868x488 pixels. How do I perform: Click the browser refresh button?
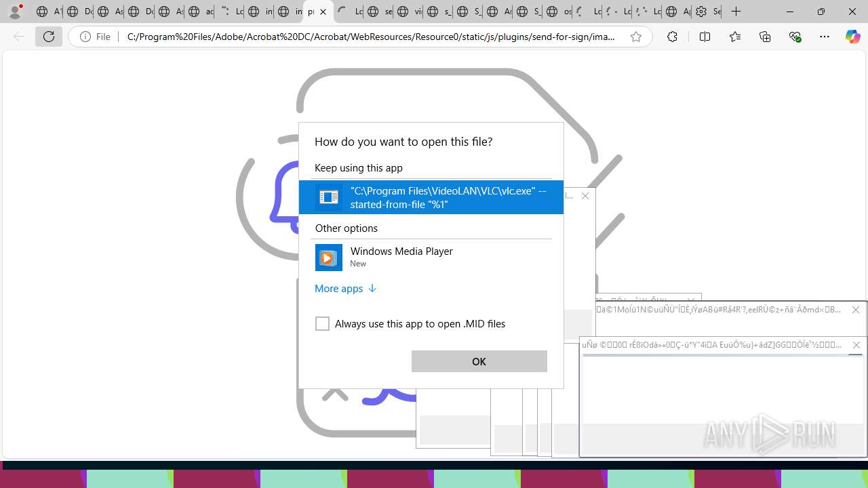[49, 37]
